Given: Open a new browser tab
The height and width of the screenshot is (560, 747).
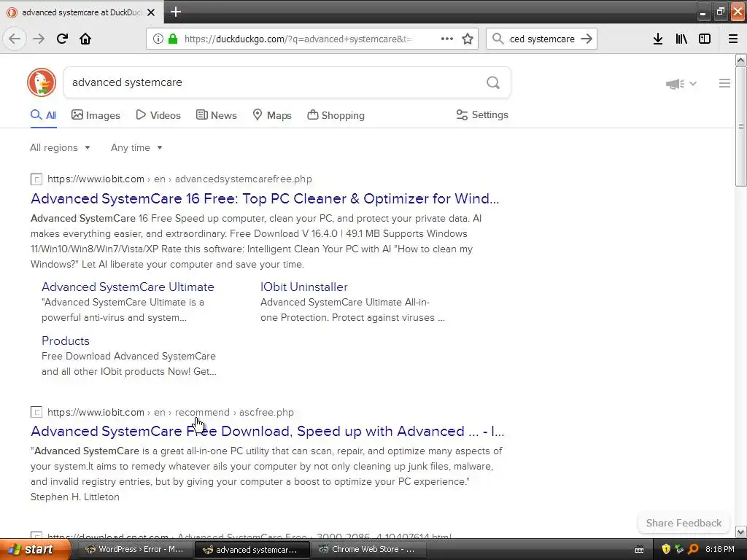Looking at the screenshot, I should point(176,12).
